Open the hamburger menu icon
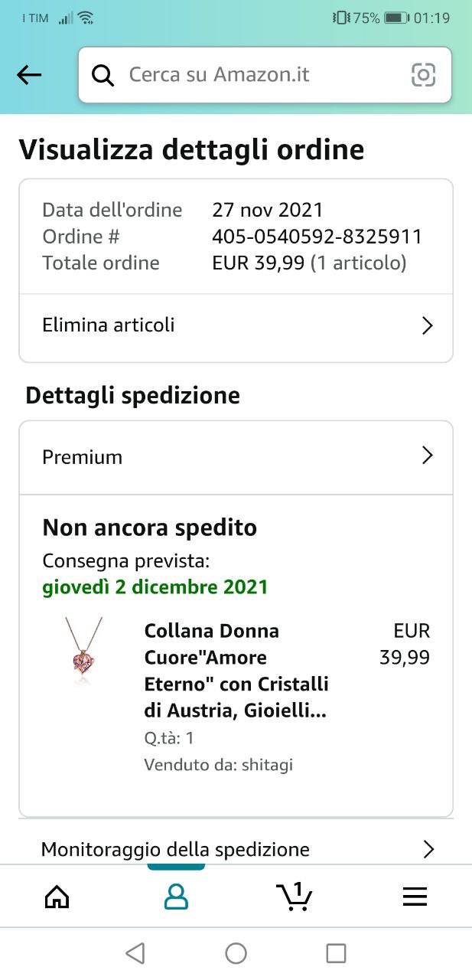 pos(415,897)
